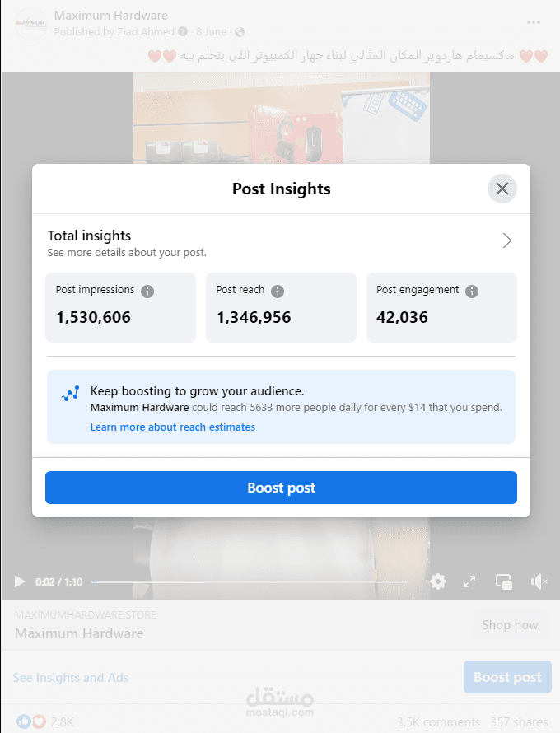
Task: Click the Boost post button below video
Action: tap(507, 677)
